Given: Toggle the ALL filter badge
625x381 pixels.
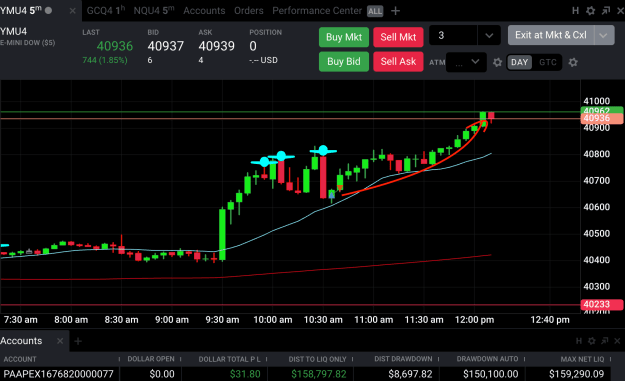Looking at the screenshot, I should click(x=375, y=11).
